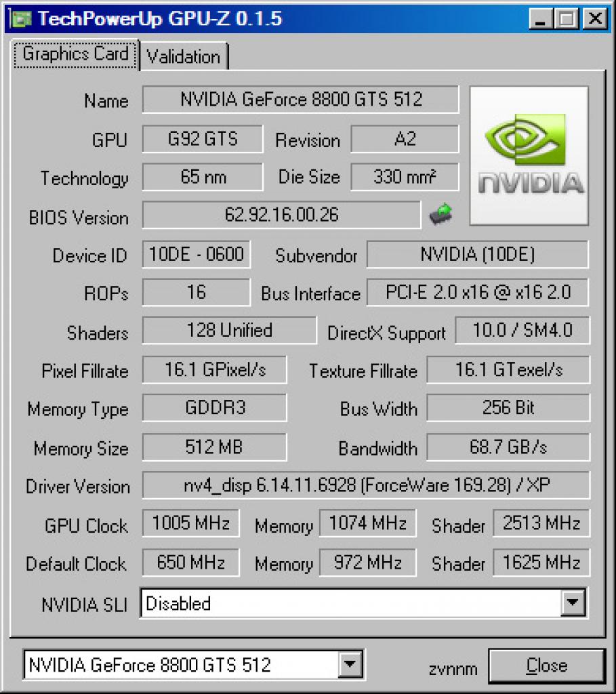Click the GPU field showing G92 GTS
The height and width of the screenshot is (694, 616).
tap(203, 138)
